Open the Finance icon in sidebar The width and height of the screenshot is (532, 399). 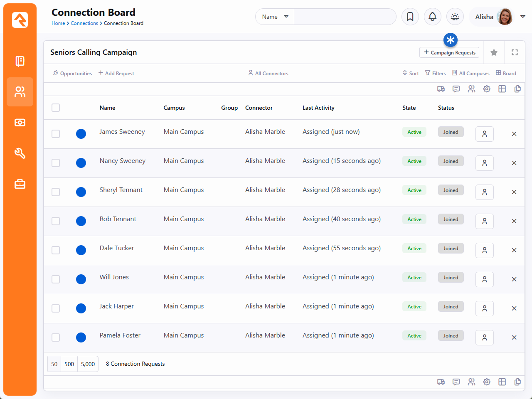tap(20, 123)
